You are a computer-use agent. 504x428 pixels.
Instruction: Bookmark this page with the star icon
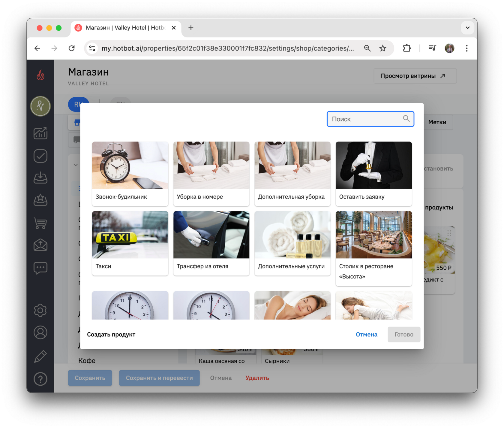pos(383,48)
